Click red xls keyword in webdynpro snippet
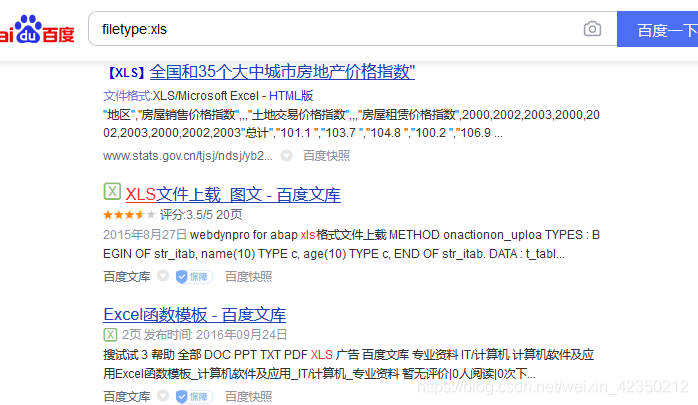This screenshot has height=405, width=698. click(308, 235)
